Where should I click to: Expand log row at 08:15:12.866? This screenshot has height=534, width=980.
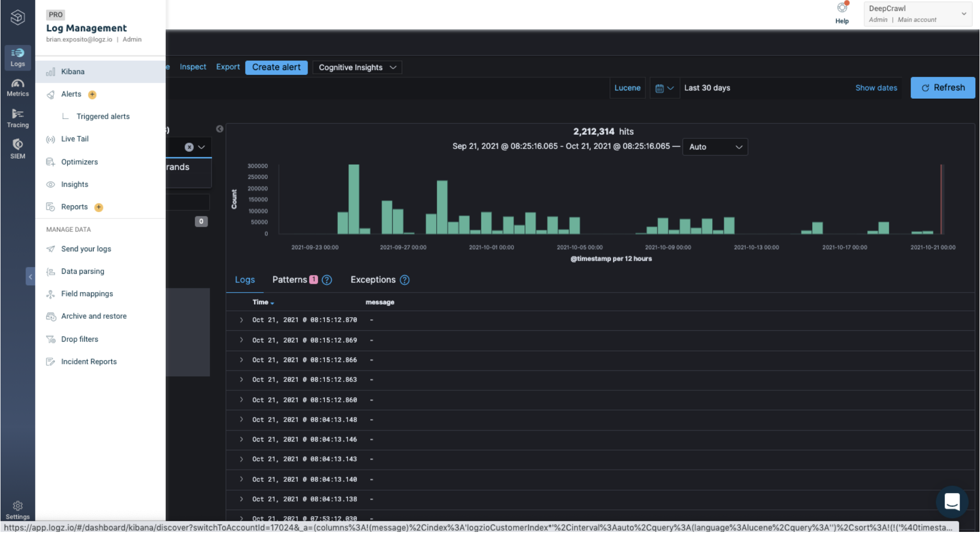(242, 360)
